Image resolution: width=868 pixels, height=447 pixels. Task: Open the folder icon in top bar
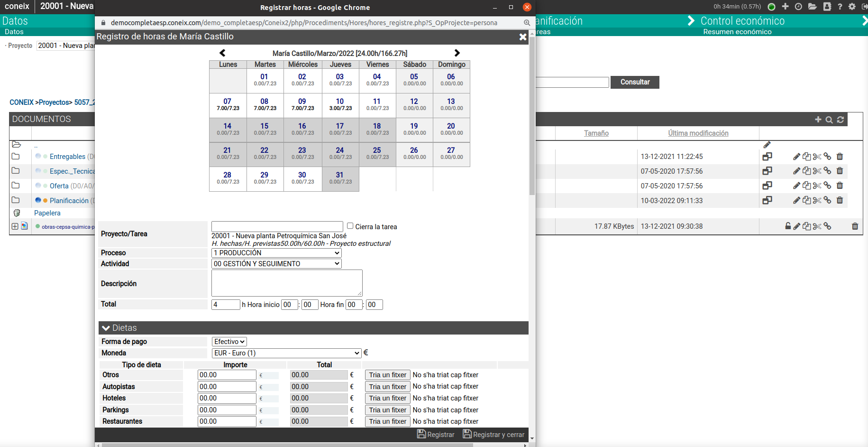click(x=813, y=7)
